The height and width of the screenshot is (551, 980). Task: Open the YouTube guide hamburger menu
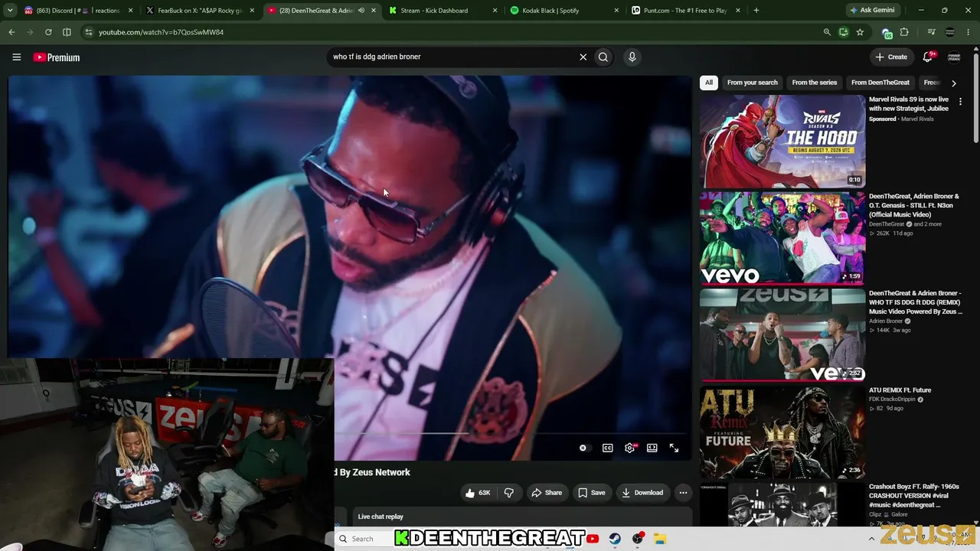tap(16, 57)
